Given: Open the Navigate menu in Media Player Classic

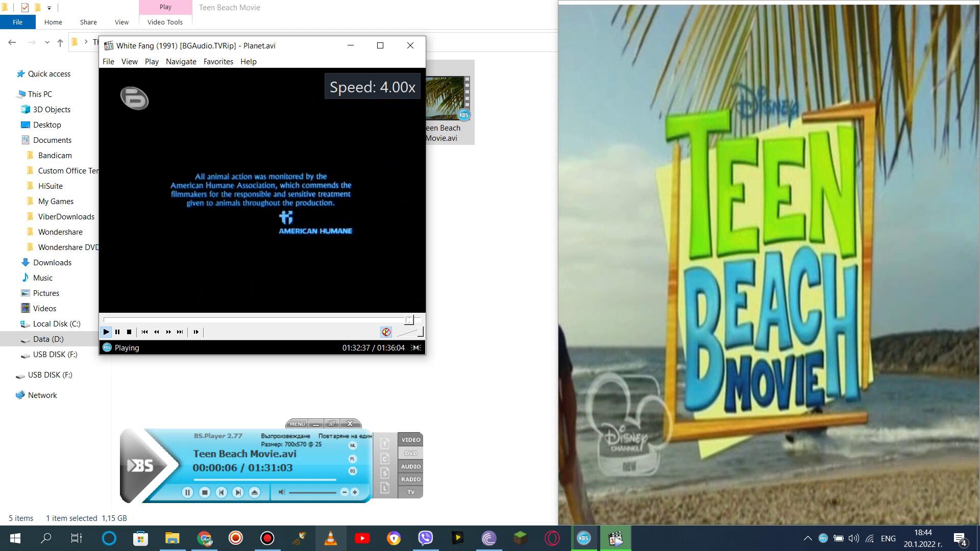Looking at the screenshot, I should pos(181,62).
